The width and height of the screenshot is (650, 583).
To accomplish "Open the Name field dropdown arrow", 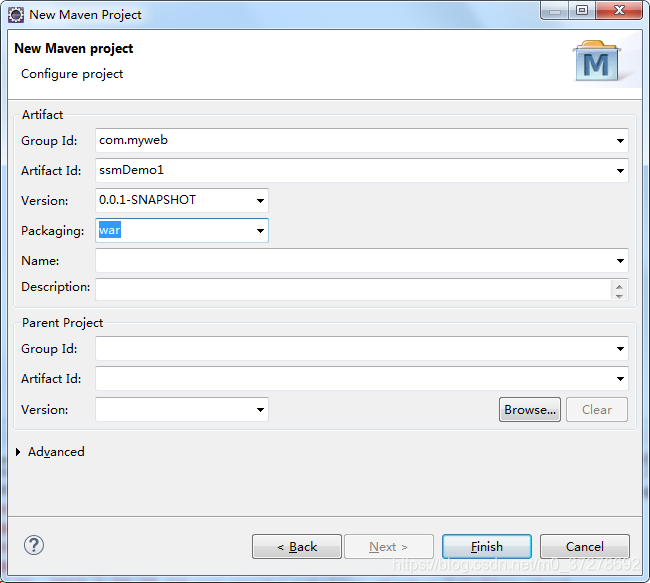I will pyautogui.click(x=620, y=261).
